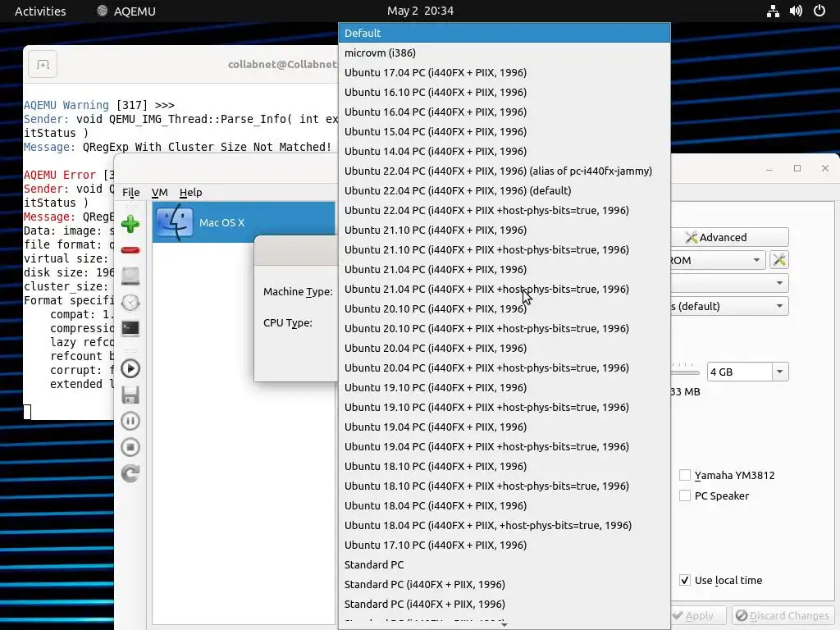This screenshot has width=840, height=630.
Task: Select Ubuntu 19.04 PC (i440FX + PIIX, 1996)
Action: click(x=504, y=427)
